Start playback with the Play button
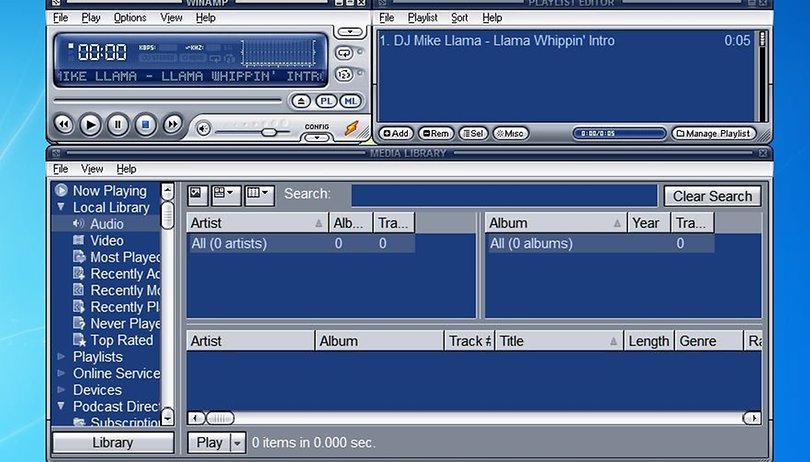 tap(90, 125)
